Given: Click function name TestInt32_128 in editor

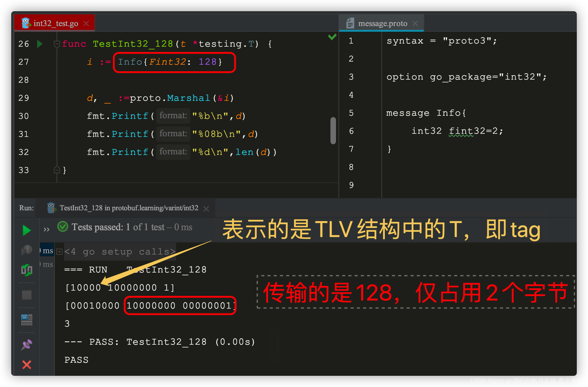Looking at the screenshot, I should pyautogui.click(x=133, y=44).
